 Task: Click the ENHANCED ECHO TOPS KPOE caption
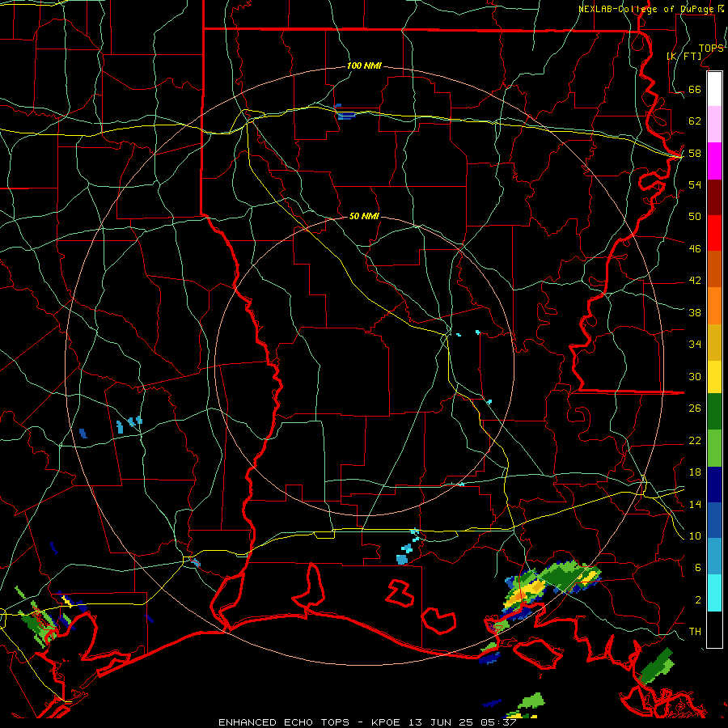click(367, 722)
